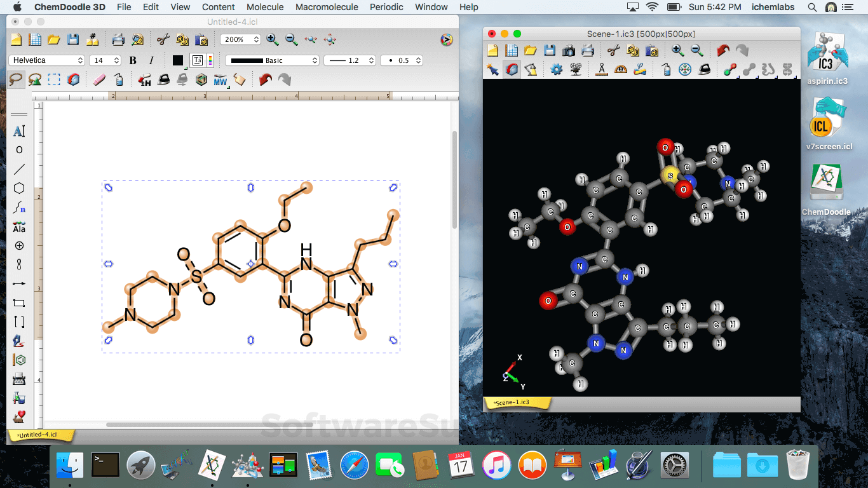Select the hexagon ring tool
Screen dimensions: 868x488
[x=19, y=188]
